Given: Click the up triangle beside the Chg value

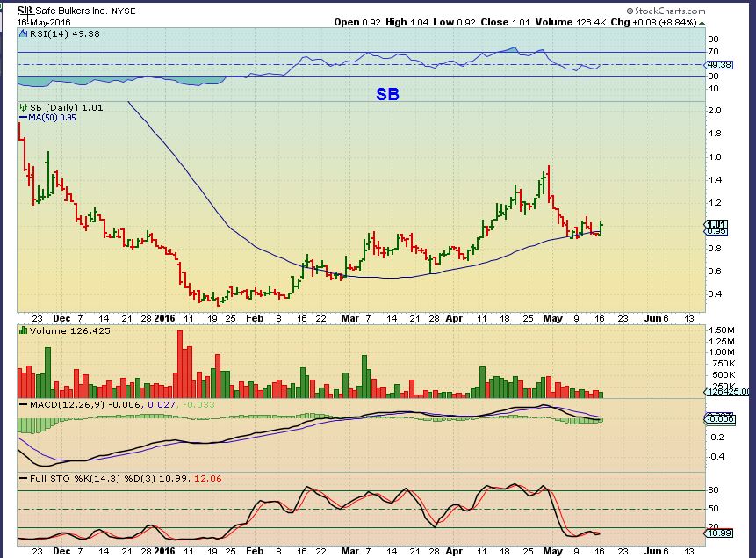Looking at the screenshot, I should coord(702,23).
